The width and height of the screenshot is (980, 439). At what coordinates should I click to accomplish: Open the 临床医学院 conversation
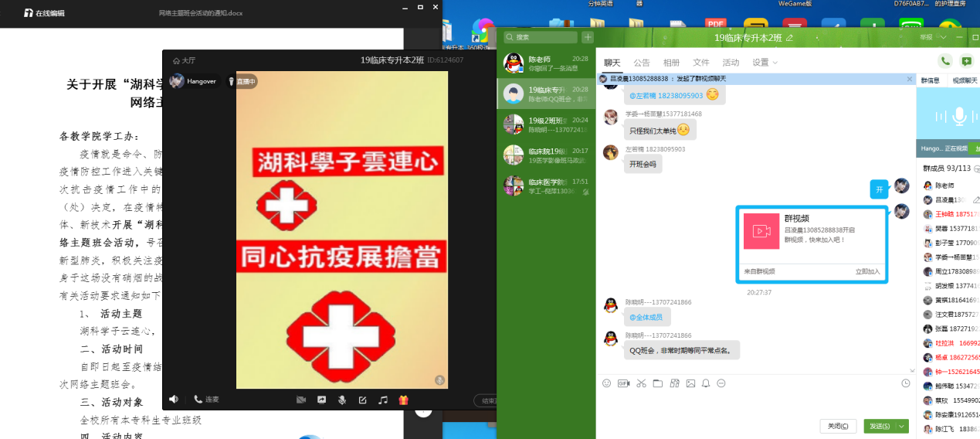(x=546, y=185)
